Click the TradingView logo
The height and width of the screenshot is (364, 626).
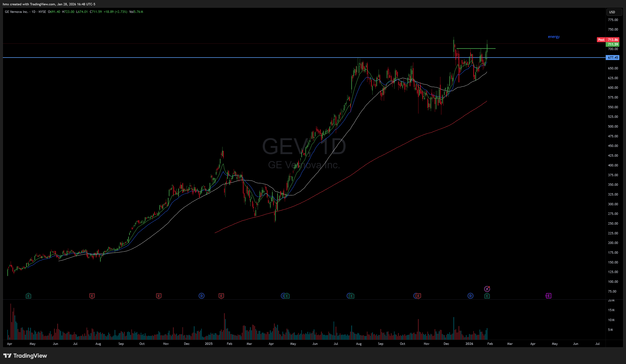coord(25,356)
